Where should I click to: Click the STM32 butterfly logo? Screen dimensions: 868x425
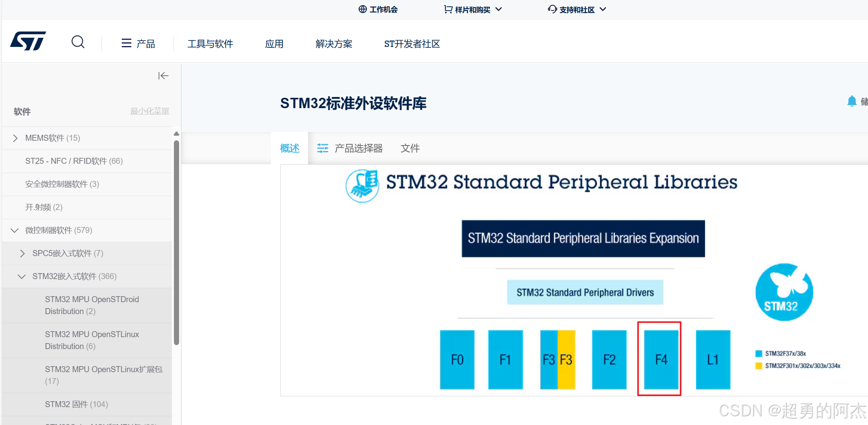coord(784,292)
